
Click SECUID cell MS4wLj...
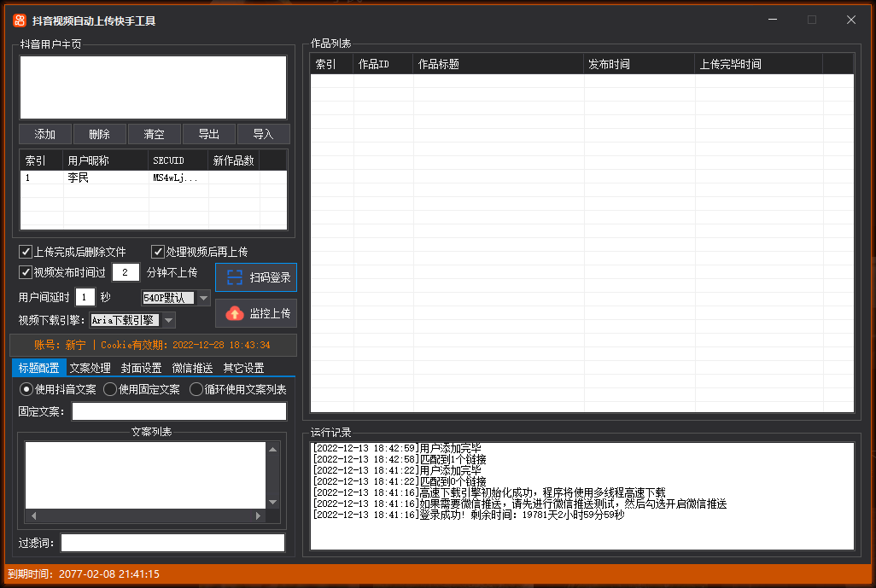click(175, 178)
